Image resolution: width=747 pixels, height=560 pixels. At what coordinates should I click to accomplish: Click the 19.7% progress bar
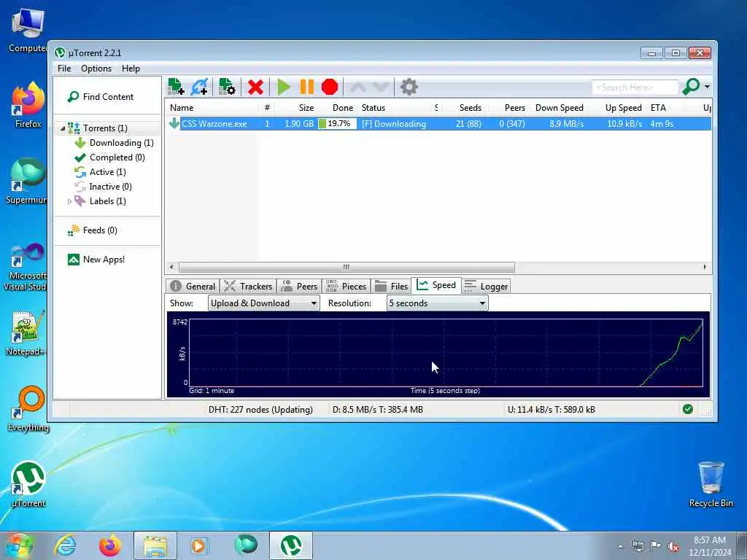tap(337, 124)
